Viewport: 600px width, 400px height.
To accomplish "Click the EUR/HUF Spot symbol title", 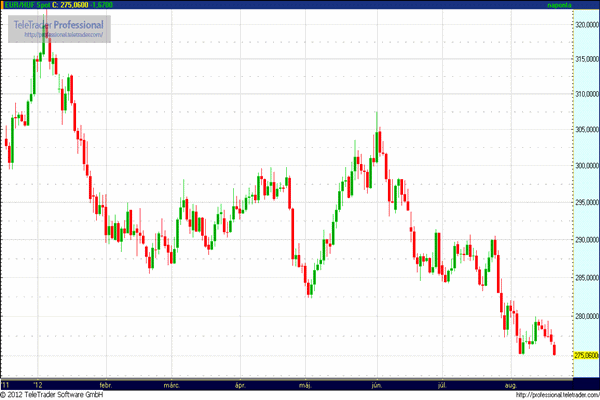I will pos(25,5).
